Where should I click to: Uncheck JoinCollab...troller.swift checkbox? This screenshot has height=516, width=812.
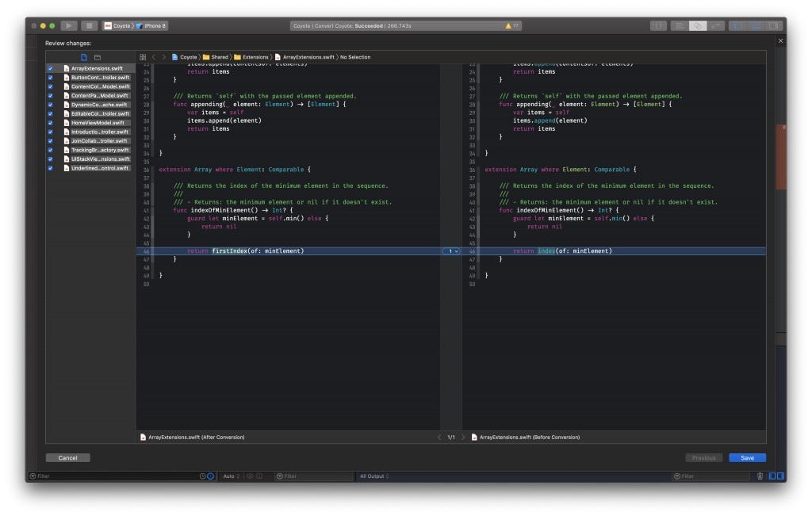(x=50, y=141)
